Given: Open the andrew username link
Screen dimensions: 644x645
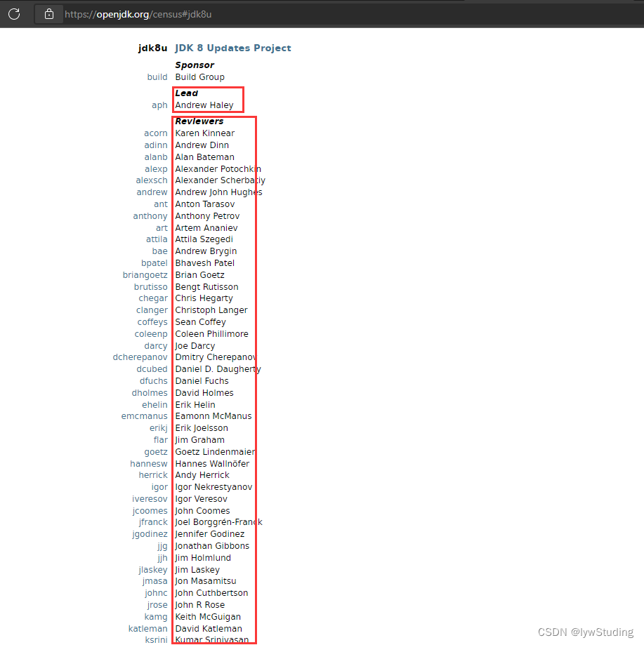Looking at the screenshot, I should click(x=152, y=192).
